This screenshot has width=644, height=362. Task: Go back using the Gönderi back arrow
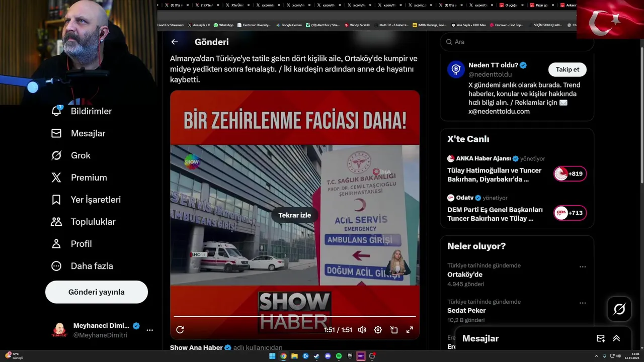tap(175, 42)
